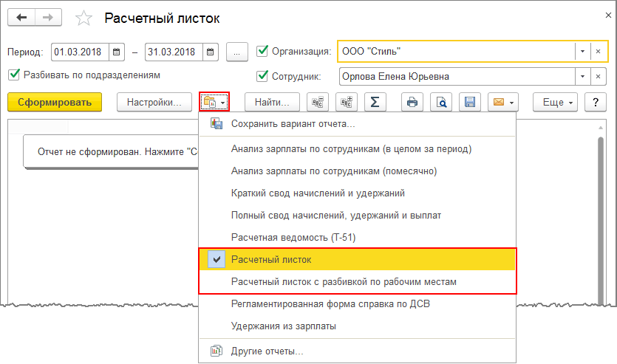Open Настройки... report settings
The width and height of the screenshot is (617, 364).
pyautogui.click(x=154, y=102)
